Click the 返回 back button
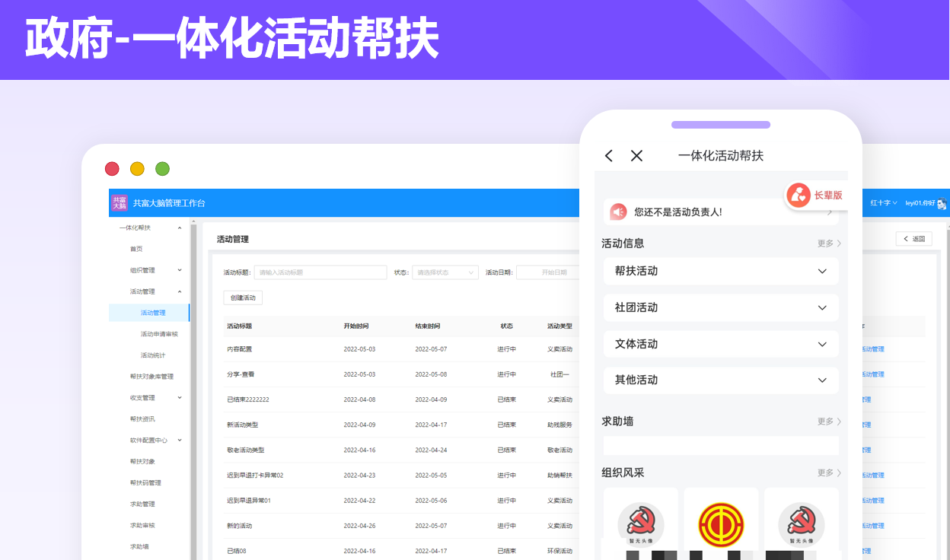 pos(914,239)
